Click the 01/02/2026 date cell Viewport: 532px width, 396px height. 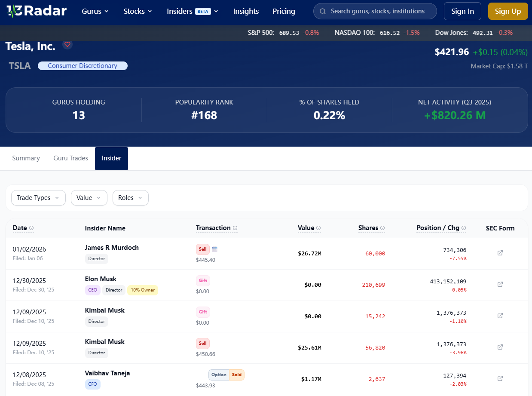[x=29, y=249]
